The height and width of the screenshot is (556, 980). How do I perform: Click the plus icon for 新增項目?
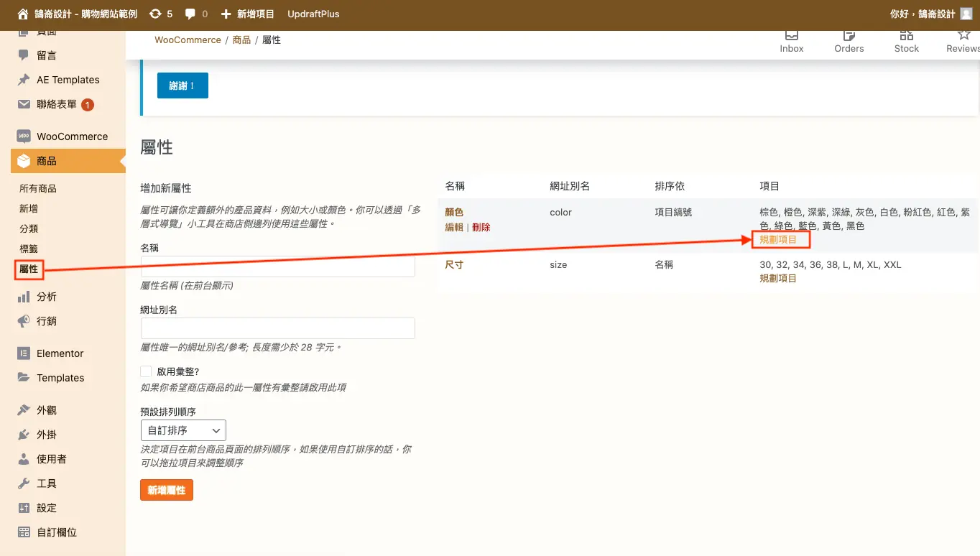click(226, 14)
